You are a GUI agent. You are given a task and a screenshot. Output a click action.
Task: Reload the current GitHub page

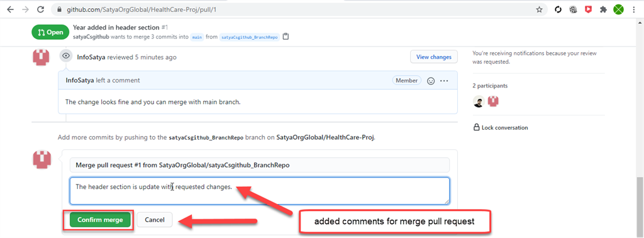pyautogui.click(x=40, y=9)
